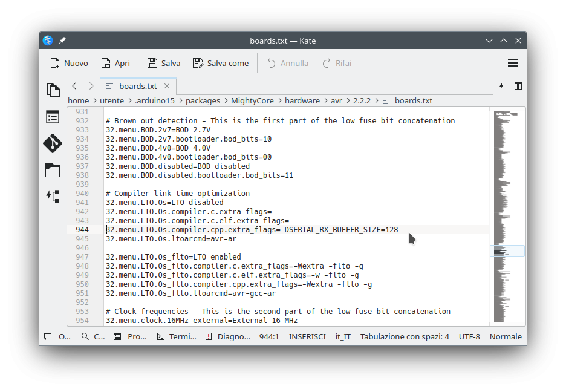Open the Git sidebar panel
566x392 pixels.
pyautogui.click(x=53, y=143)
